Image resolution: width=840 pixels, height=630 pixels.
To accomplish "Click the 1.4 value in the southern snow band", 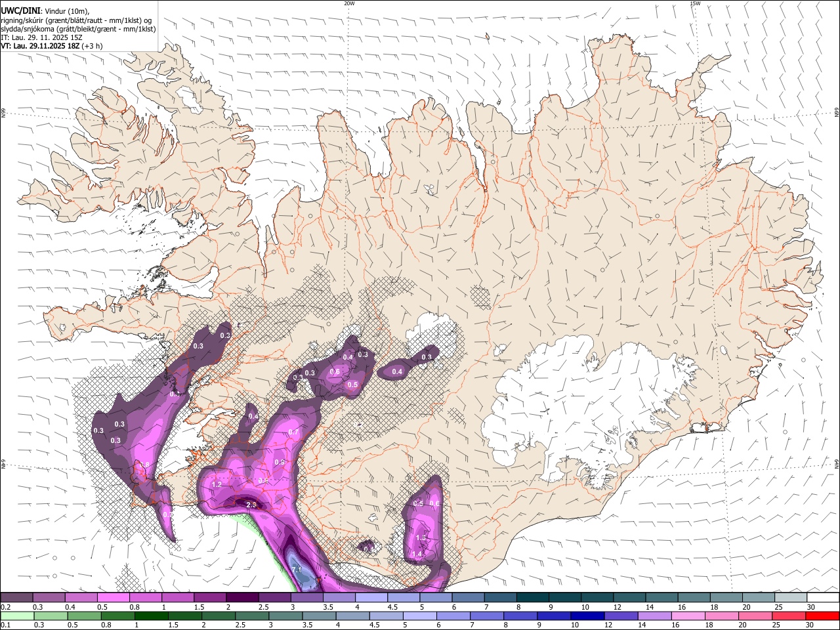I will pyautogui.click(x=417, y=554).
